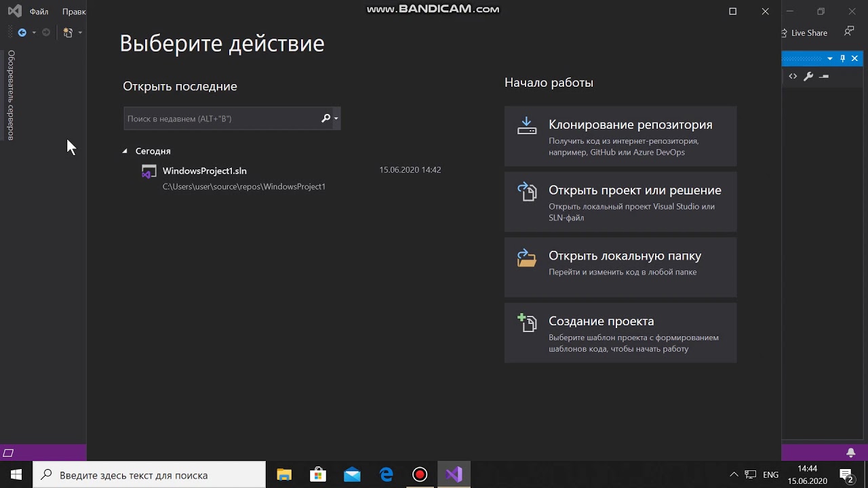
Task: Click the path C:\Users\user\source\repos\WindowsProject1
Action: click(x=244, y=186)
